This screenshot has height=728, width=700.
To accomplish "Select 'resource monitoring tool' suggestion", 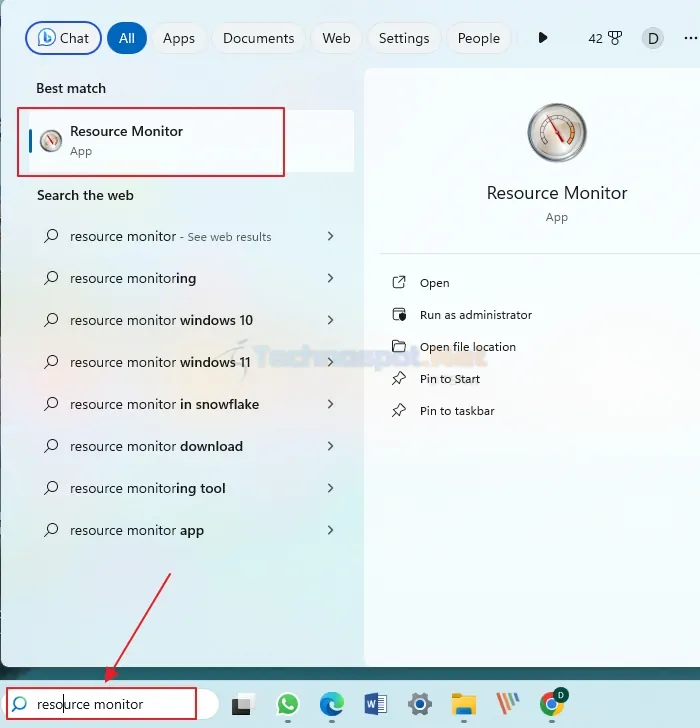I will 189,488.
